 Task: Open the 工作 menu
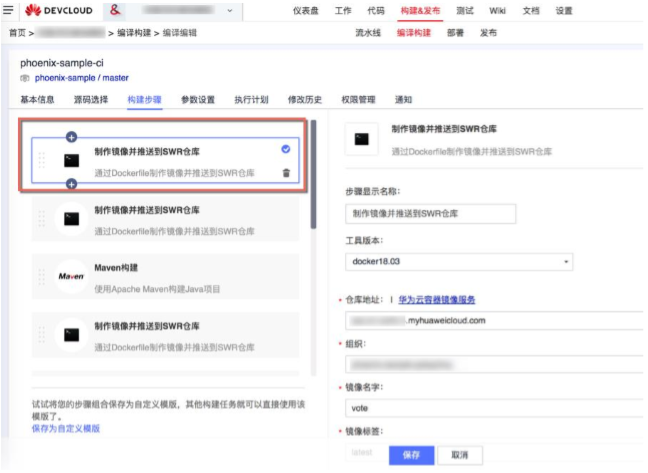click(343, 11)
